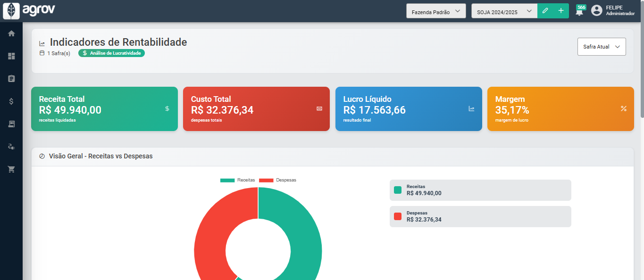
Task: Click the Análise de Lucratividade badge
Action: point(111,53)
